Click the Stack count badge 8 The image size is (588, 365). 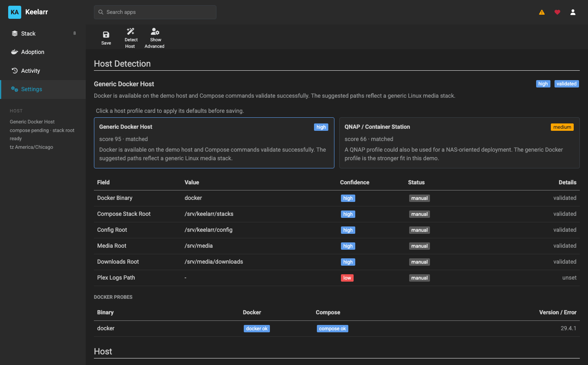(74, 33)
